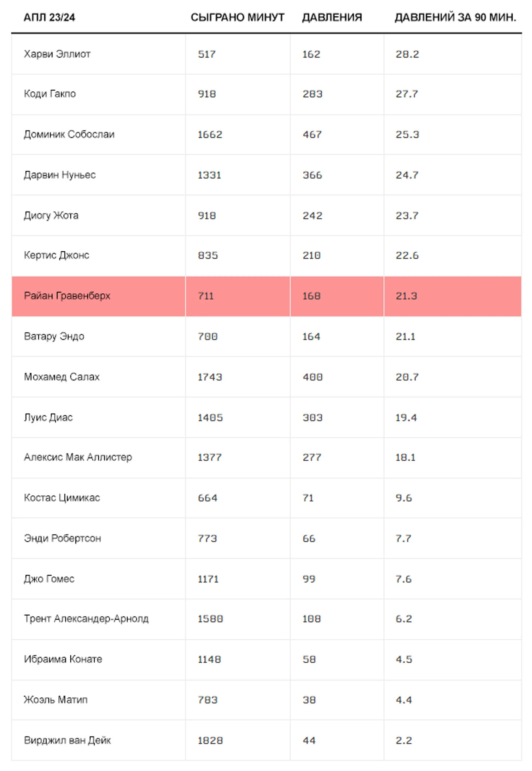Viewport: 532px width, 771px height.
Task: Click Доминик Собослаи in the table
Action: coord(69,134)
